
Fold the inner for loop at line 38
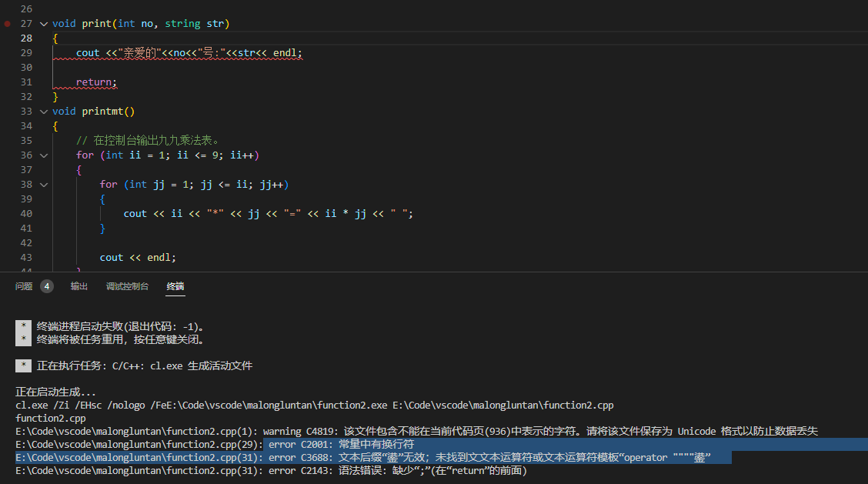pos(44,185)
